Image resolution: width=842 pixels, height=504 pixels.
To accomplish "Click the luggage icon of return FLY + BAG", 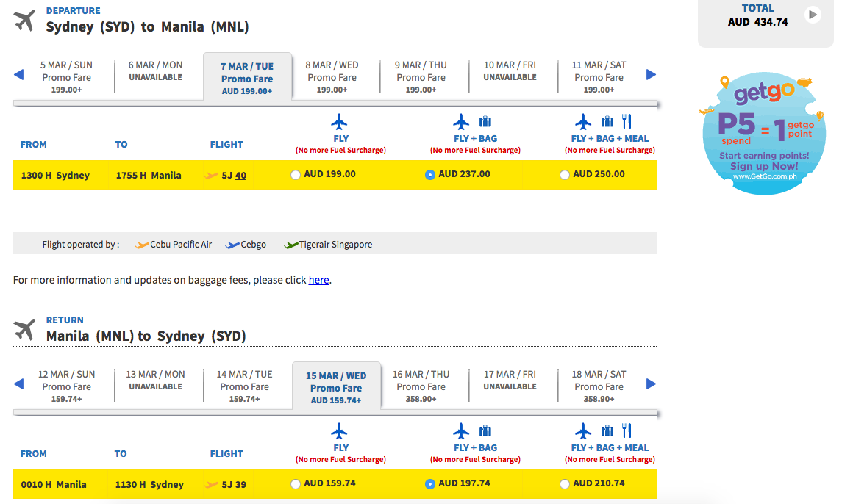I will [485, 431].
